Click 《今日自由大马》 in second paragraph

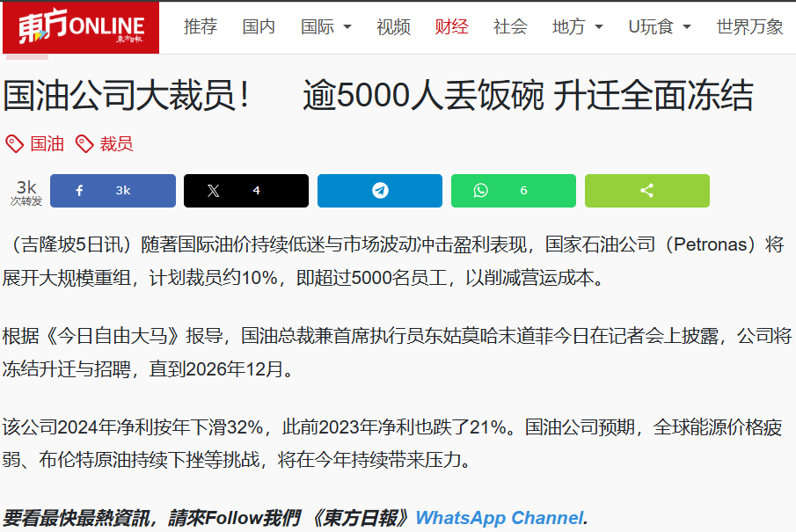click(x=113, y=336)
